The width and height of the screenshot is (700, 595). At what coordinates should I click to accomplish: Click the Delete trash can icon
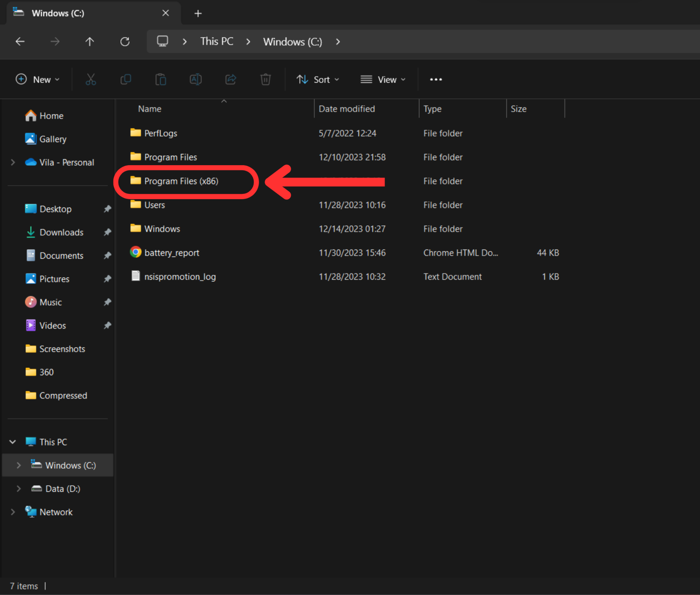[265, 79]
